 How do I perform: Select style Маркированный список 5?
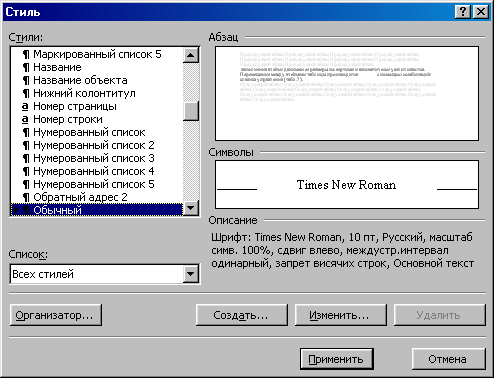(x=97, y=54)
